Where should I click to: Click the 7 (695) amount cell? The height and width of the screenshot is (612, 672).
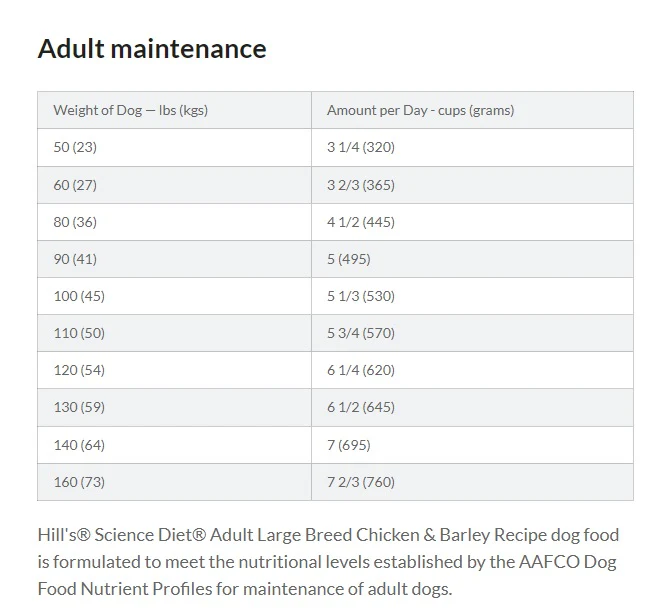[x=472, y=445]
